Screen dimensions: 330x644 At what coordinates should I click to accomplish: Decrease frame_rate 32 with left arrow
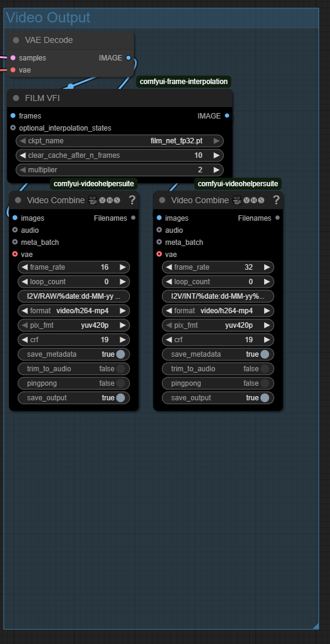169,267
